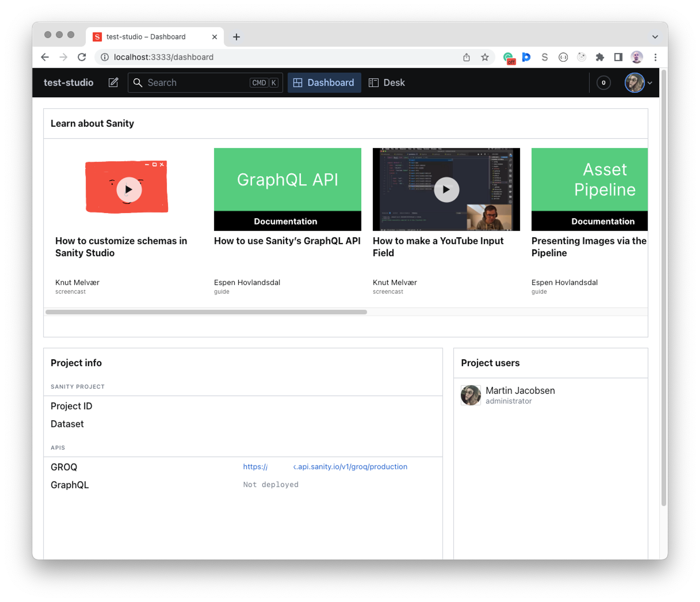Switch to the Desk tool
Image resolution: width=700 pixels, height=602 pixels.
pos(387,82)
